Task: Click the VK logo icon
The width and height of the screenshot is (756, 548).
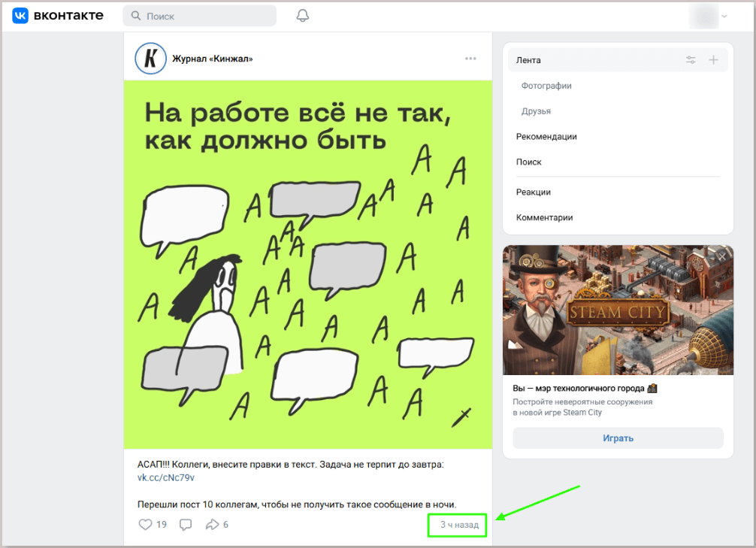Action: [x=20, y=16]
